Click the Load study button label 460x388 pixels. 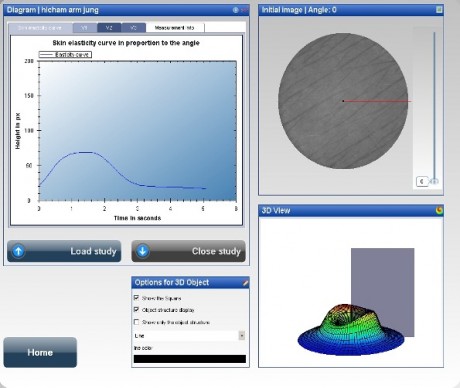(93, 251)
